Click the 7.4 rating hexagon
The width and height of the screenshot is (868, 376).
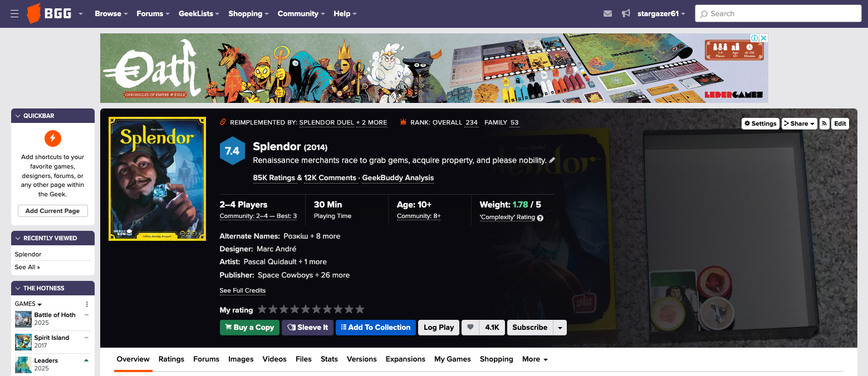tap(232, 151)
